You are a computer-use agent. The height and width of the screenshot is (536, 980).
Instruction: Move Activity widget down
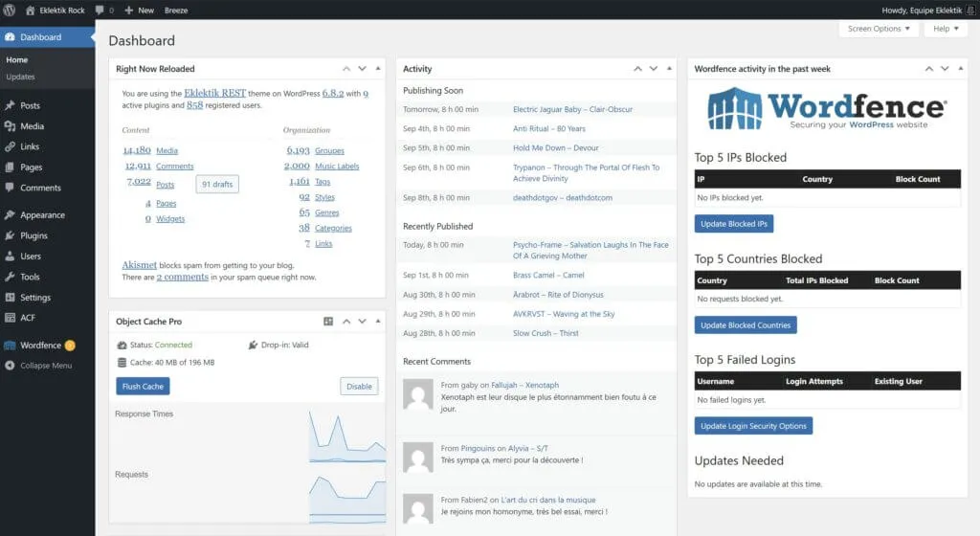click(653, 69)
